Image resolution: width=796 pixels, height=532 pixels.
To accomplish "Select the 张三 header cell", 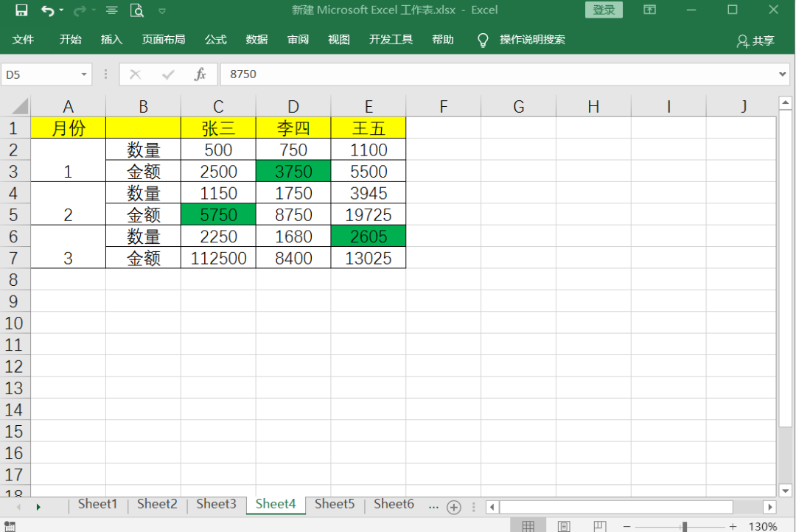I will point(218,128).
